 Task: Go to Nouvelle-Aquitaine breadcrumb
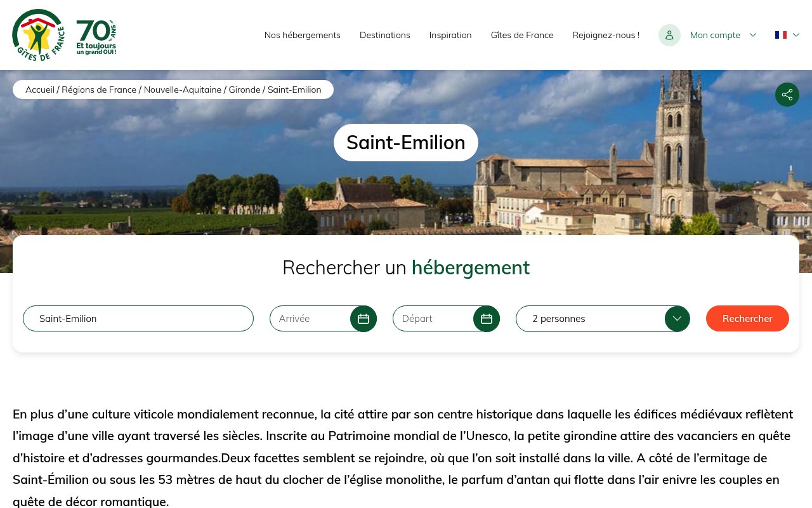pos(183,90)
